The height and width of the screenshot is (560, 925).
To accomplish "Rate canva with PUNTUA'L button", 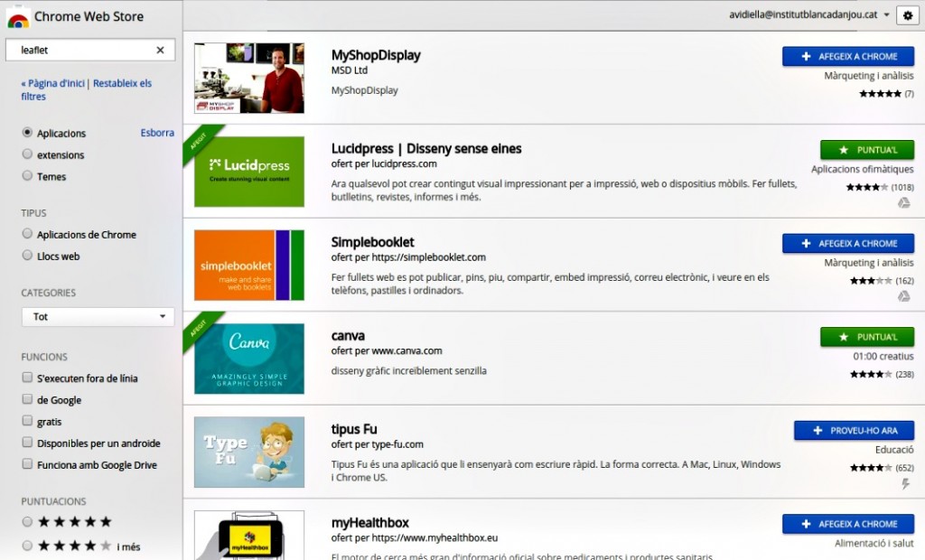I will (x=867, y=337).
